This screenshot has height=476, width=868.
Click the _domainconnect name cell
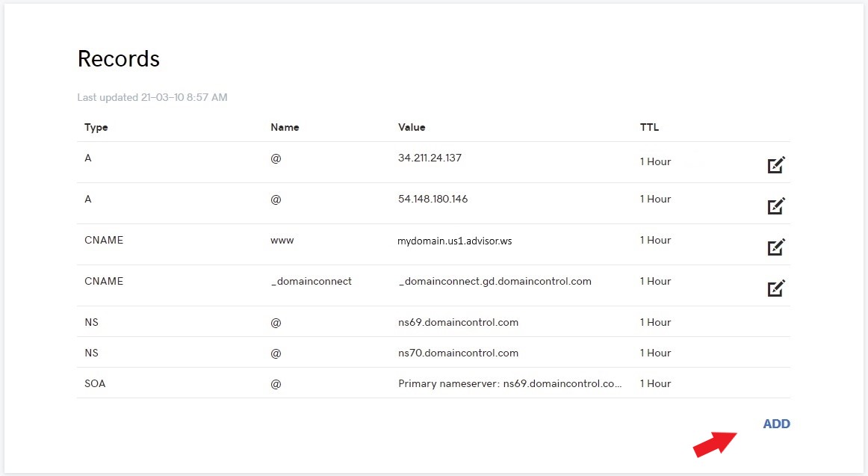point(311,281)
